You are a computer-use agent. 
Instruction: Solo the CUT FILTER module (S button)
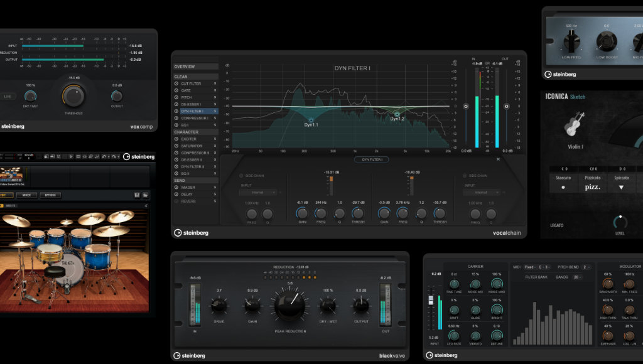pyautogui.click(x=215, y=83)
